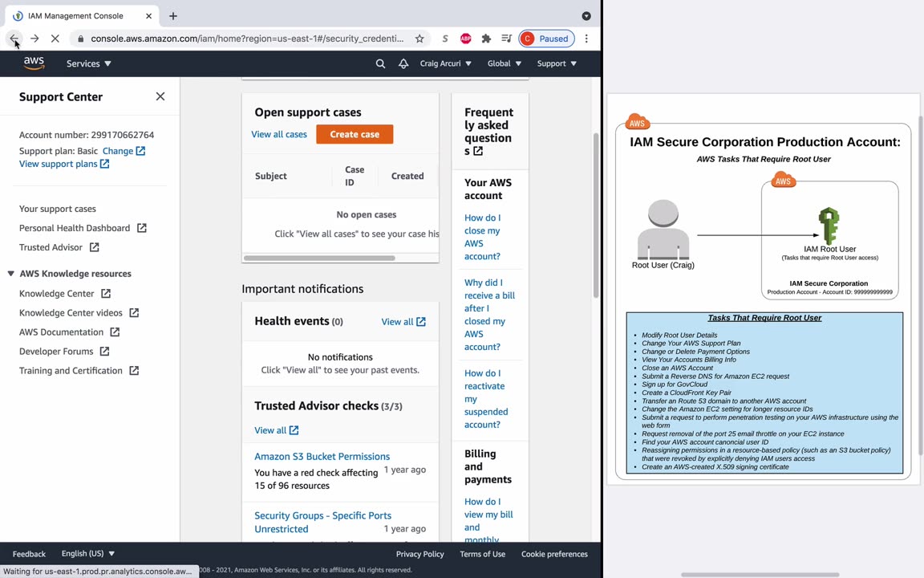The image size is (924, 578).
Task: Open the Knowledge Center link
Action: (x=65, y=293)
